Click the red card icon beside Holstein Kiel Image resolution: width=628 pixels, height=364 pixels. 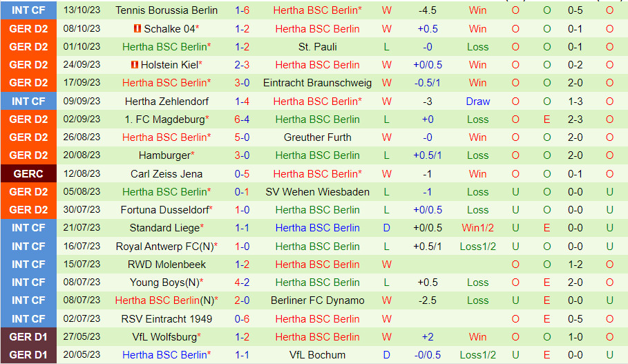coord(135,64)
